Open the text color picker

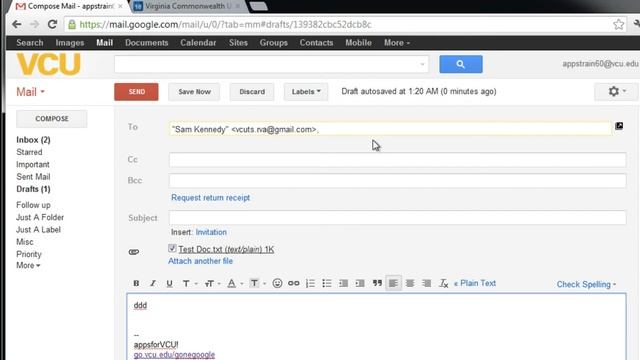pos(235,283)
